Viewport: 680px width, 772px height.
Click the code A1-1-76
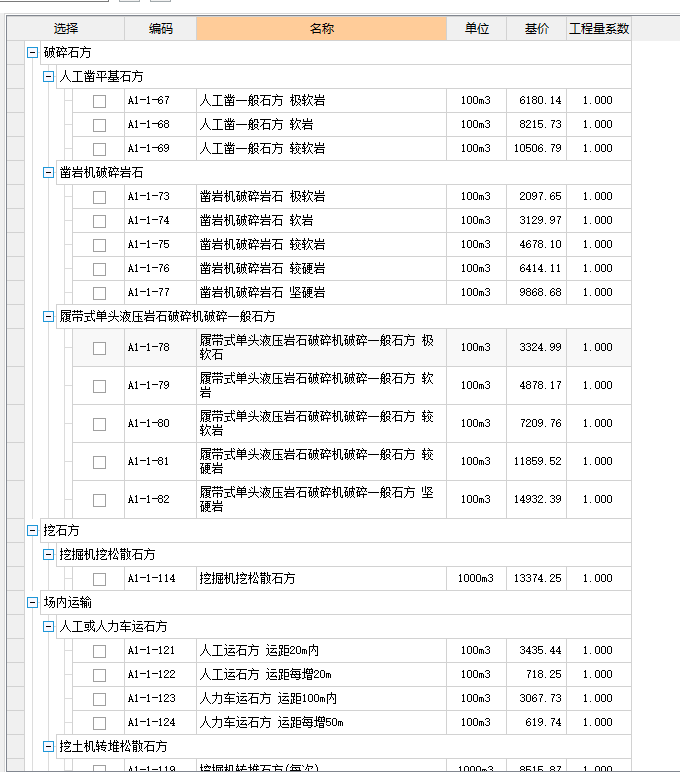(x=149, y=268)
